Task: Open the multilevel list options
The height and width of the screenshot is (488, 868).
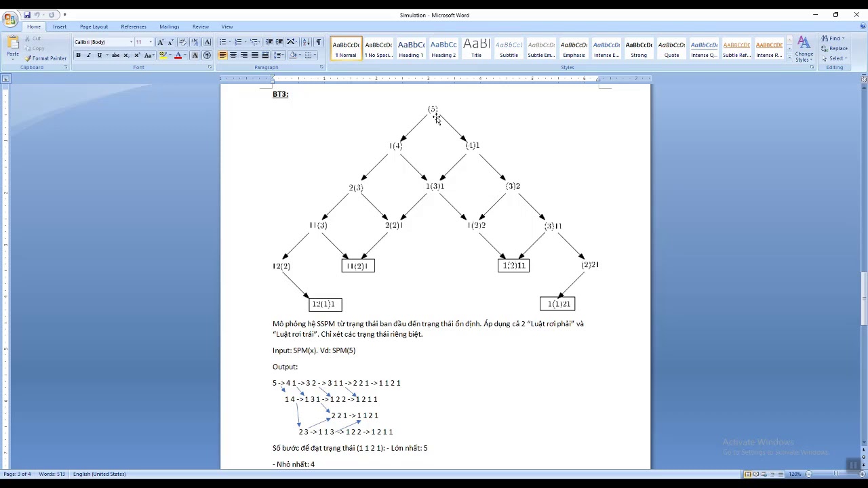Action: click(x=254, y=42)
